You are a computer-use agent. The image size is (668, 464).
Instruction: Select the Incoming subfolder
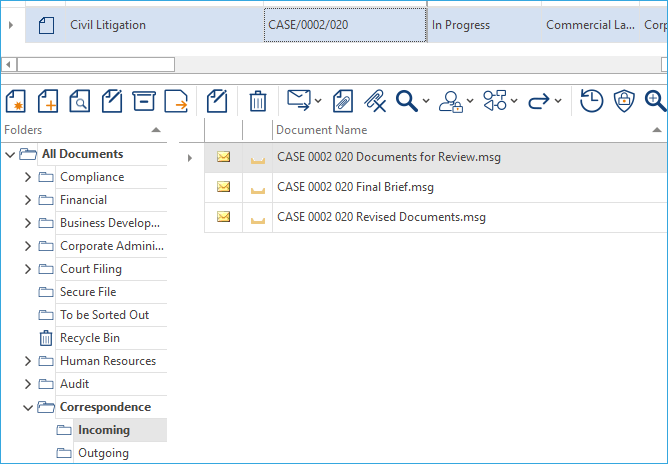click(x=104, y=430)
